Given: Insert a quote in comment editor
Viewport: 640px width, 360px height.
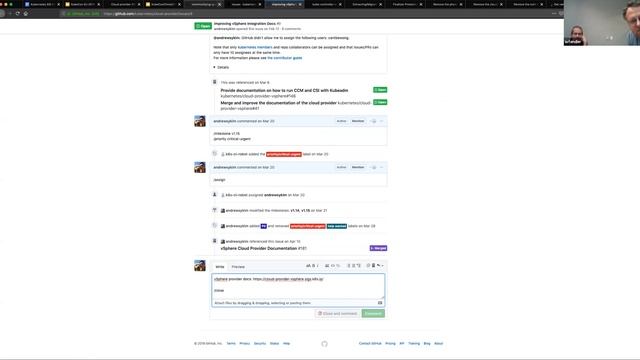Looking at the screenshot, I should [x=327, y=266].
